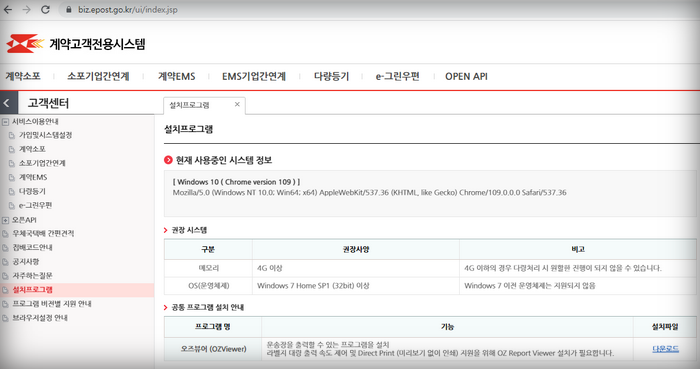
Task: Click the 공통 프로그램 설치 안내 heading
Action: 208,307
